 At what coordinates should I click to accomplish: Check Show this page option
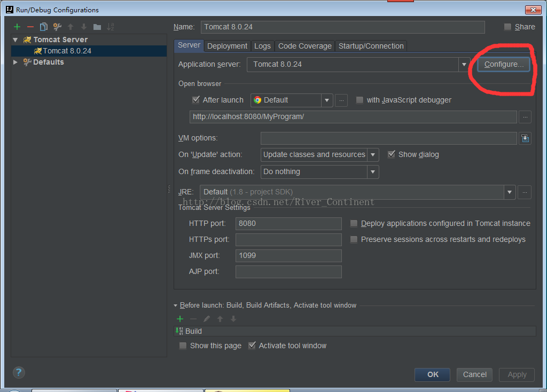(x=183, y=346)
